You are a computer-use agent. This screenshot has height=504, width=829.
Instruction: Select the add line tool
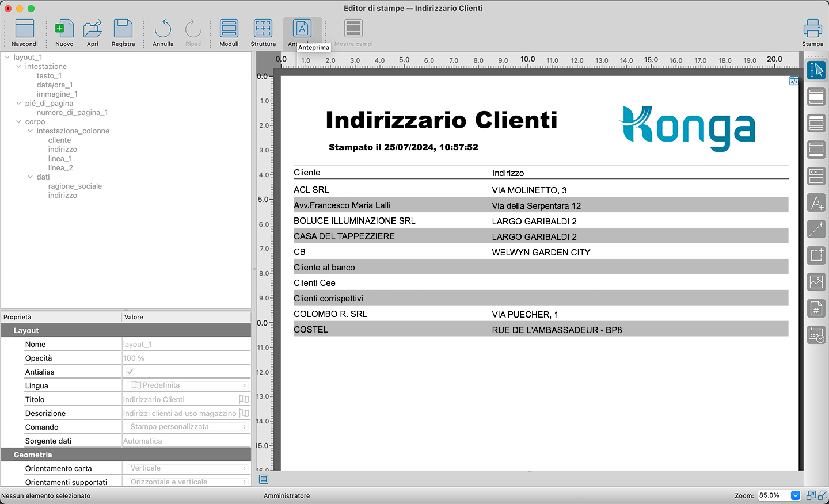(x=816, y=229)
